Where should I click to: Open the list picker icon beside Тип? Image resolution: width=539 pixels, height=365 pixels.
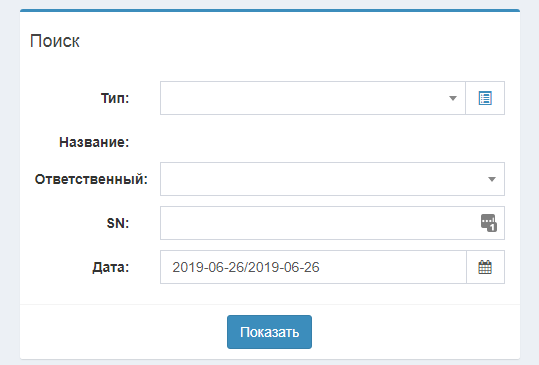[x=485, y=98]
